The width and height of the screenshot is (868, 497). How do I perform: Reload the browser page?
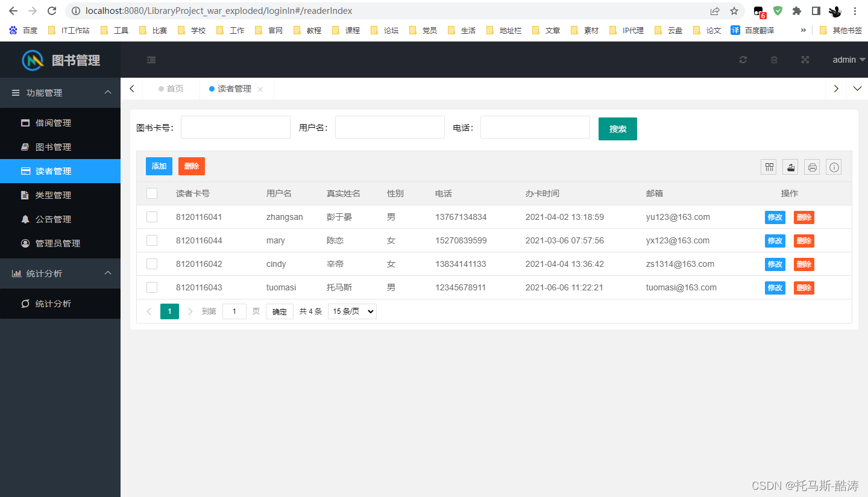pos(52,11)
